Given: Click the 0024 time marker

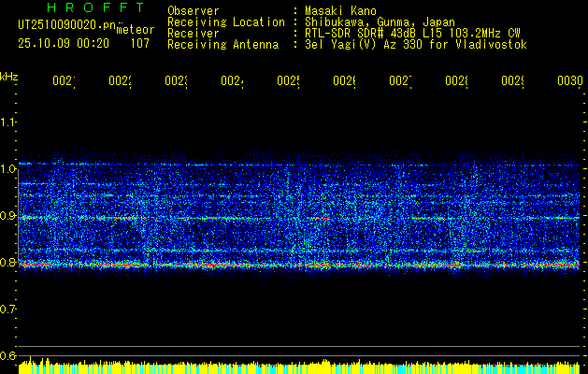Looking at the screenshot, I should pyautogui.click(x=232, y=80).
